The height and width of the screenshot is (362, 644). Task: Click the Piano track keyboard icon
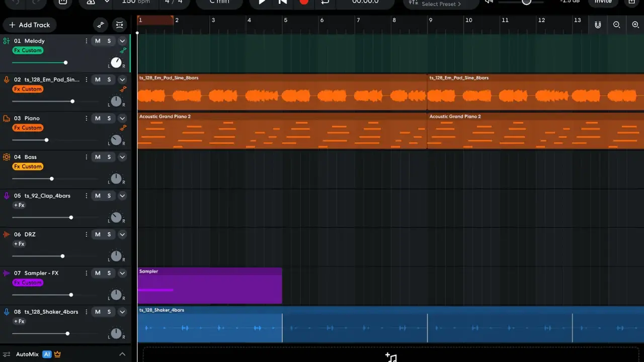click(x=7, y=118)
